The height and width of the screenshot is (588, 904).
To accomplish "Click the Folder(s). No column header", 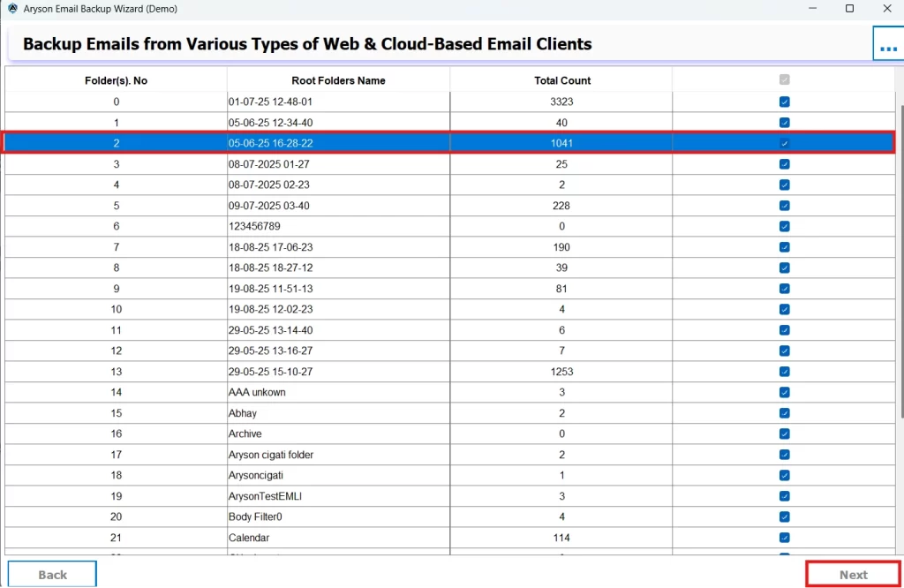I will pos(116,80).
